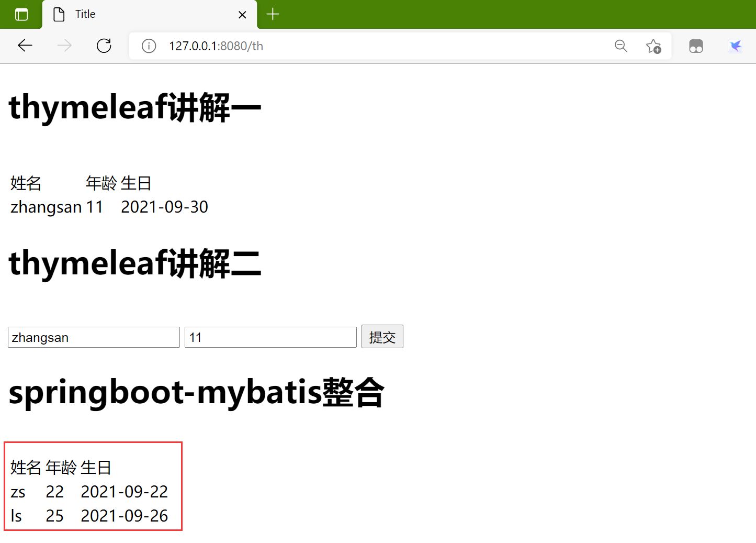Viewport: 756px width, 543px height.
Task: Click the springboot-mybatis整合 heading
Action: [197, 392]
